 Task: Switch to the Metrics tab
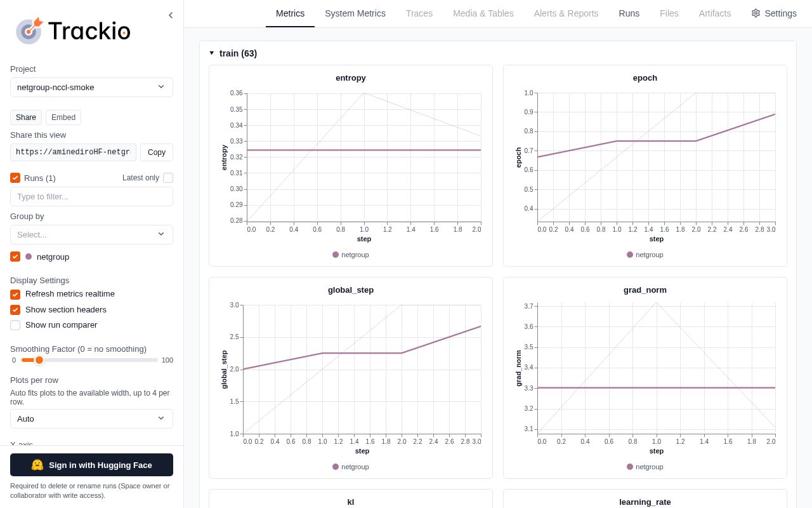pos(290,13)
